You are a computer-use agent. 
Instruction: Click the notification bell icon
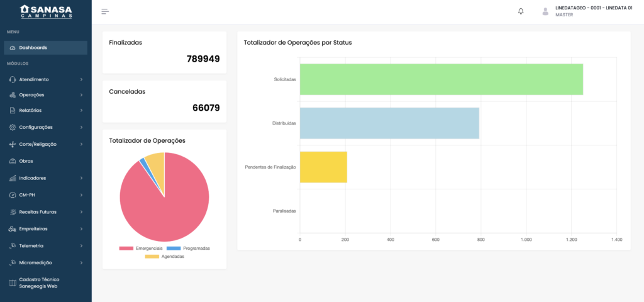[x=521, y=11]
